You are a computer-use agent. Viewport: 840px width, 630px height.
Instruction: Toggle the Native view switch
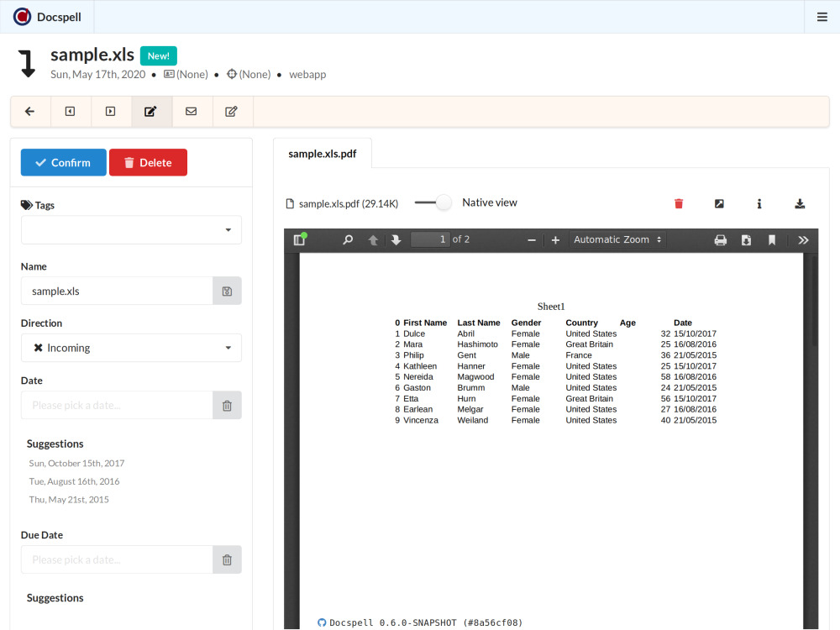click(433, 202)
